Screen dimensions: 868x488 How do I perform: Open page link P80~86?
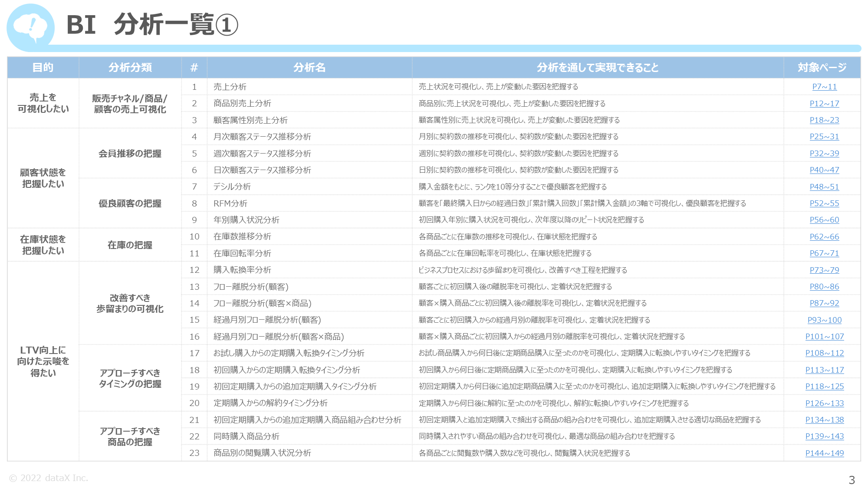824,287
